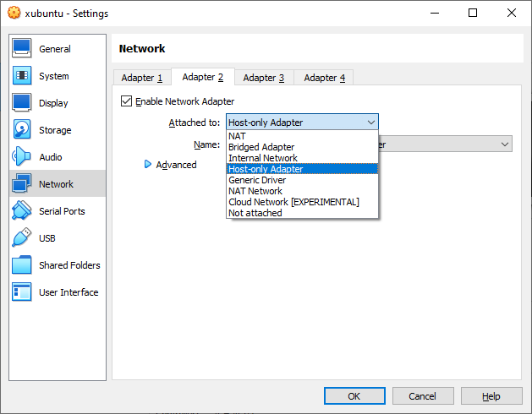Switch to the Adapter 4 tab
The width and height of the screenshot is (532, 414).
tap(324, 78)
